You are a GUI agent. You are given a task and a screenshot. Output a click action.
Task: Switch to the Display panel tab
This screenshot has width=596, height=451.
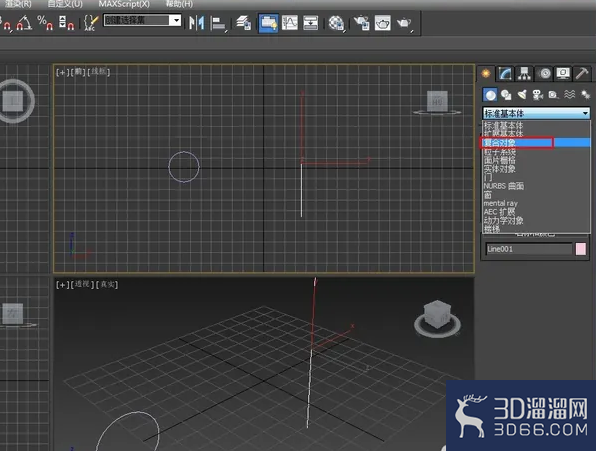(563, 73)
